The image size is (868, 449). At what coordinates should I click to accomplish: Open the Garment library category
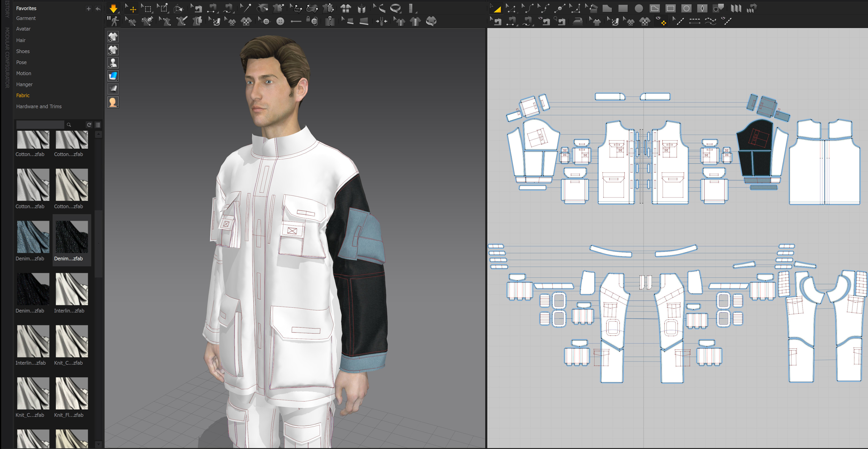point(26,18)
